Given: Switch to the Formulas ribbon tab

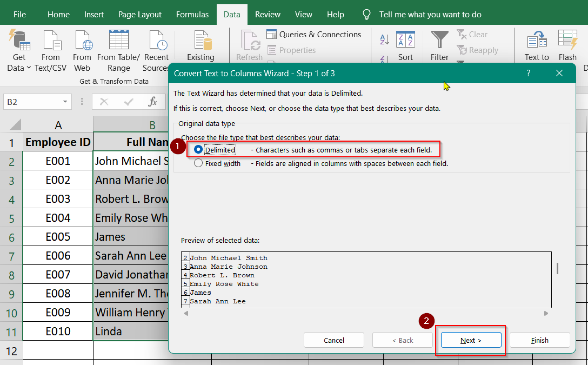Looking at the screenshot, I should (192, 14).
